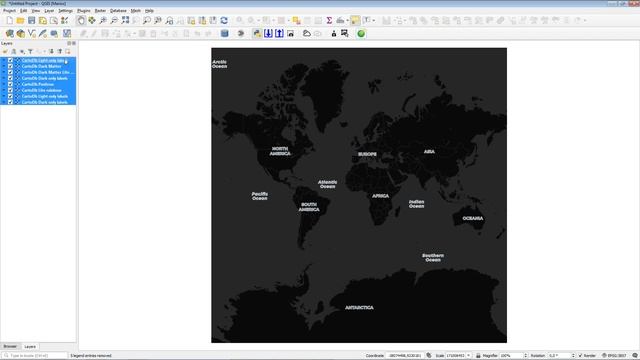Open the Python Console icon
Image resolution: width=640 pixels, height=360 pixels.
pos(257,33)
